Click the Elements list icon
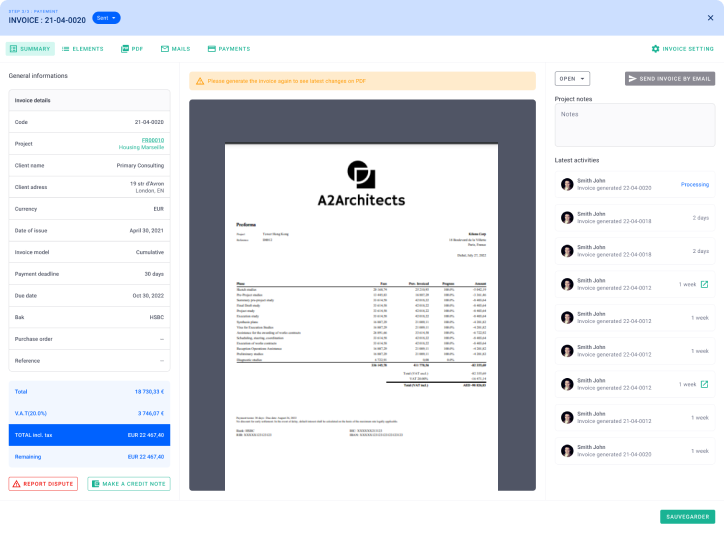Screen dimensions: 724x533 pos(66,49)
